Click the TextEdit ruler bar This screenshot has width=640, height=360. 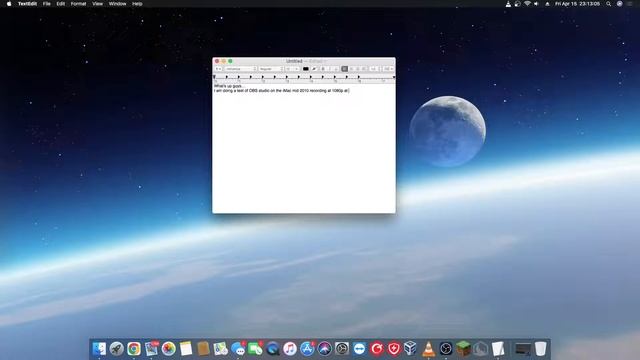tap(304, 78)
